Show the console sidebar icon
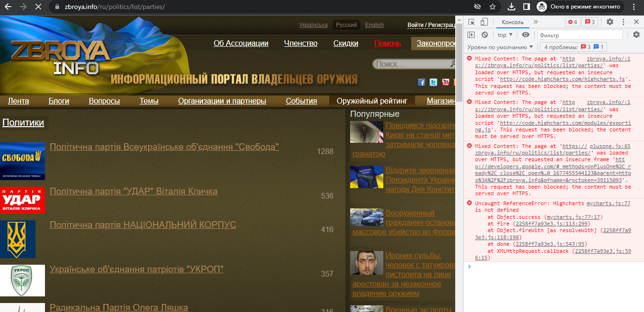644x312 pixels. (471, 35)
